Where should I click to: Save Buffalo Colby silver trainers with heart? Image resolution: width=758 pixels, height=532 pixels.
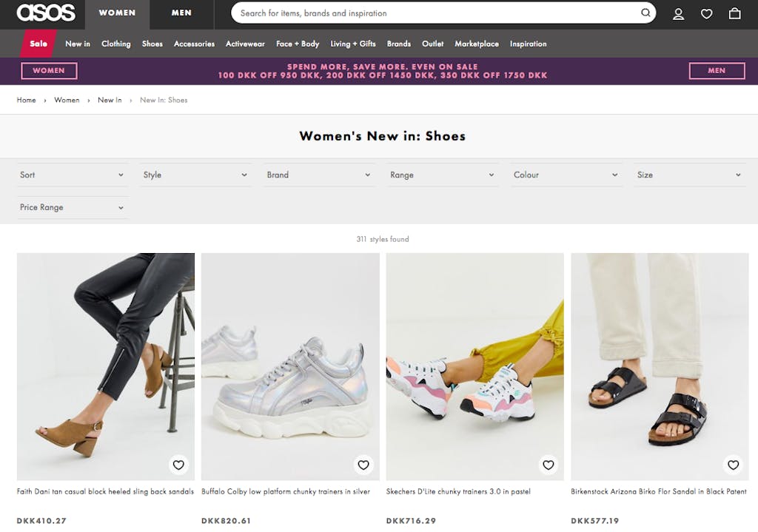click(x=363, y=465)
